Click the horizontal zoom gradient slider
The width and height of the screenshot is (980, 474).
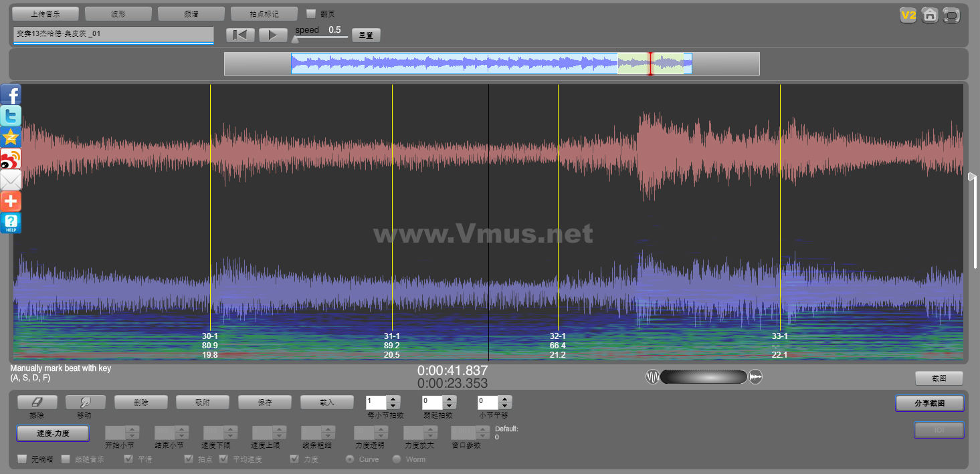(x=704, y=377)
